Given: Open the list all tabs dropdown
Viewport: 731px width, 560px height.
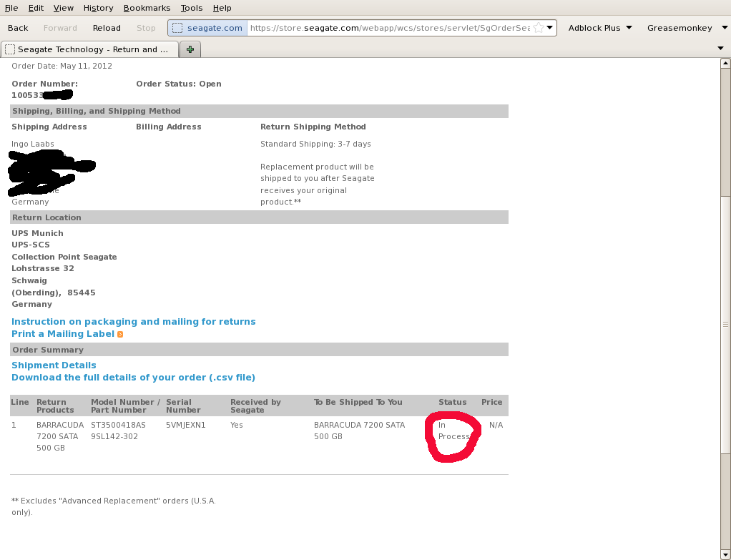Looking at the screenshot, I should click(720, 49).
